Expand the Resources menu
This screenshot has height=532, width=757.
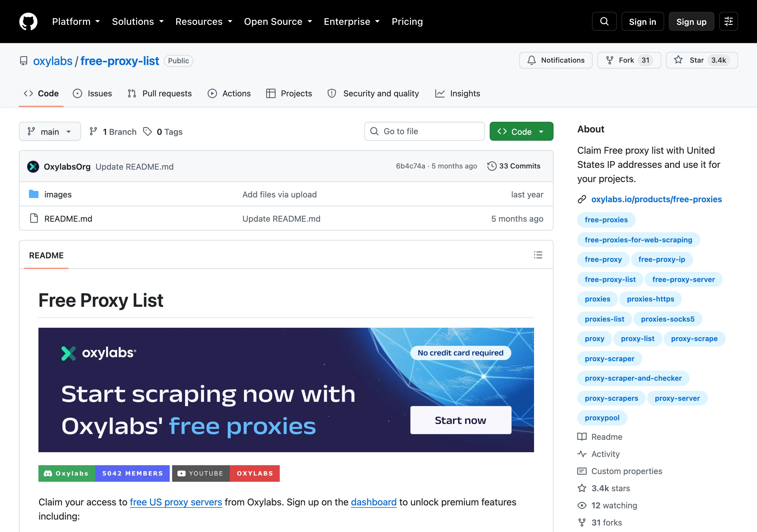[x=204, y=21]
